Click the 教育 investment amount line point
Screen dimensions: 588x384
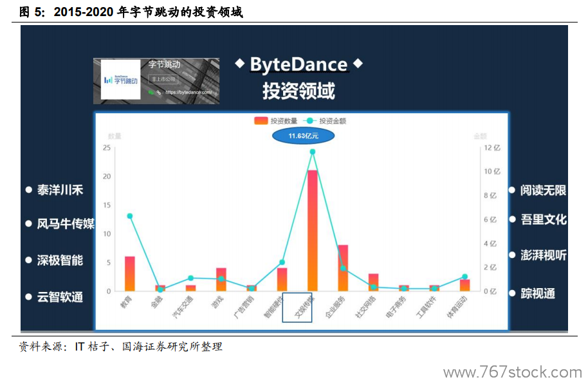[x=130, y=216]
